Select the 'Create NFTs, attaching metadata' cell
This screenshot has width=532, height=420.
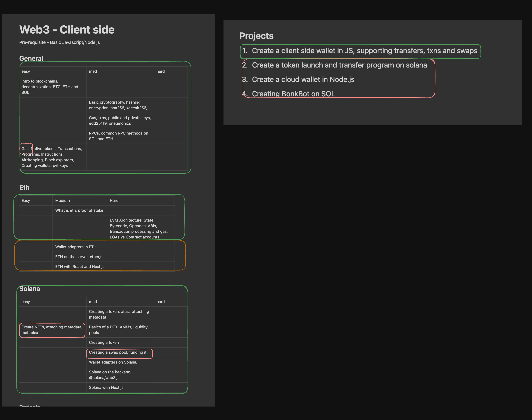[x=52, y=330]
